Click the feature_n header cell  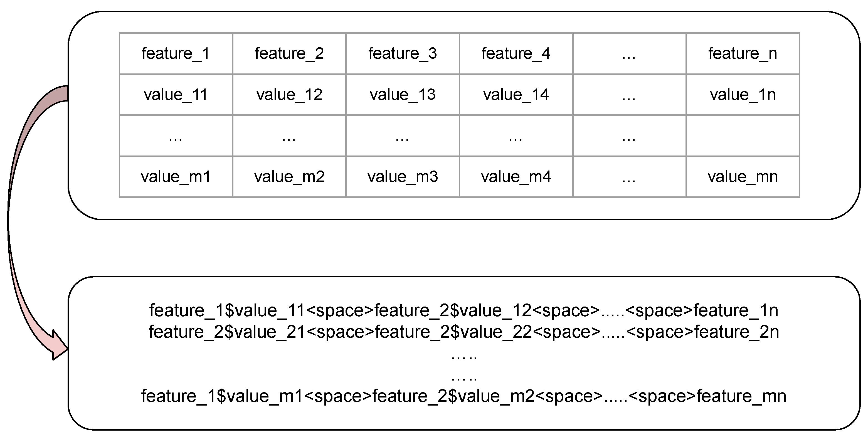click(x=743, y=53)
